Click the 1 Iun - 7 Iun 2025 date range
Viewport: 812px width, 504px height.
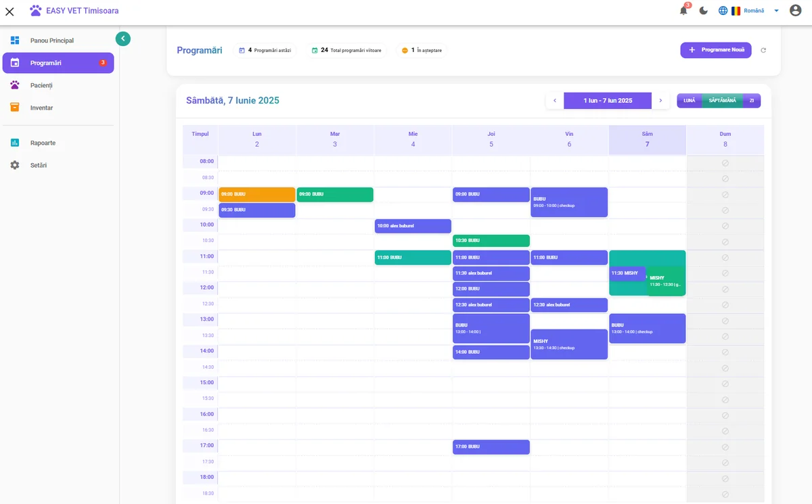[x=607, y=100]
